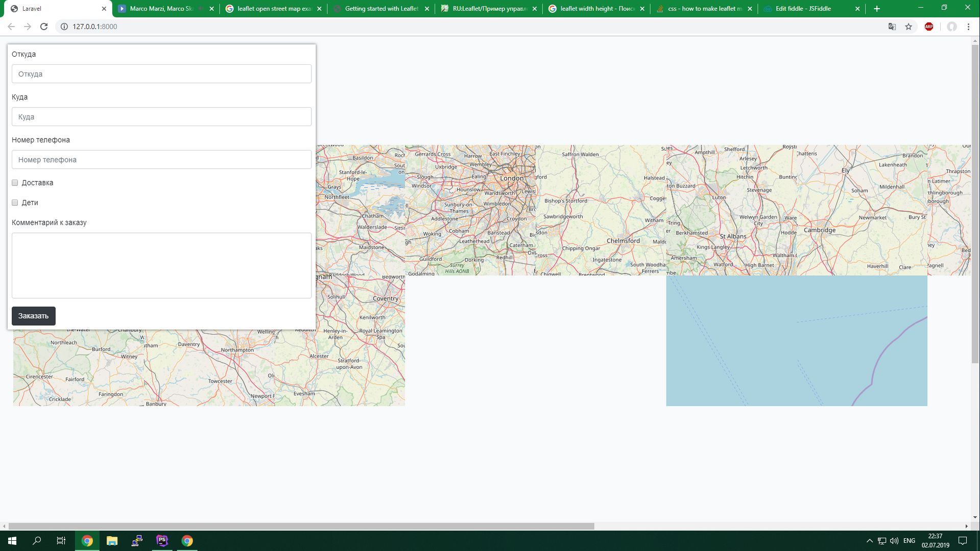Close the Edit fiddle - JSFiddle tab

coord(857,9)
